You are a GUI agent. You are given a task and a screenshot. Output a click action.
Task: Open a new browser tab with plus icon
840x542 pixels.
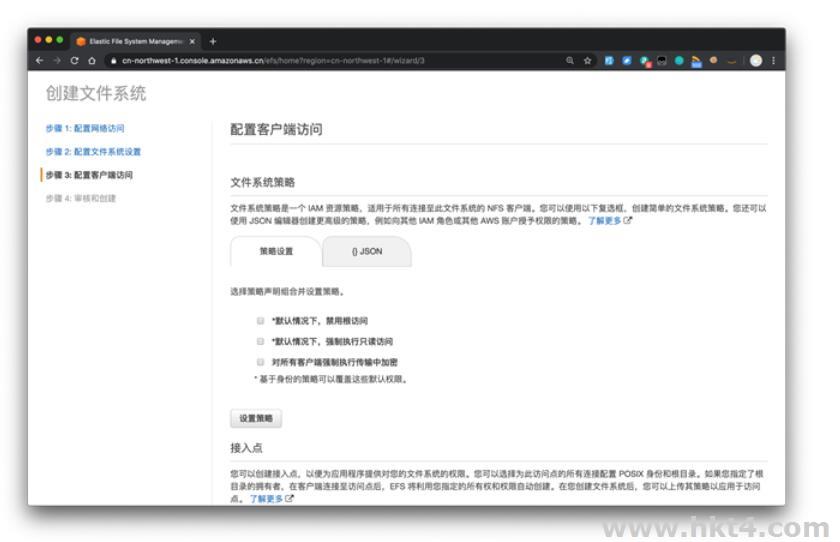[x=212, y=42]
